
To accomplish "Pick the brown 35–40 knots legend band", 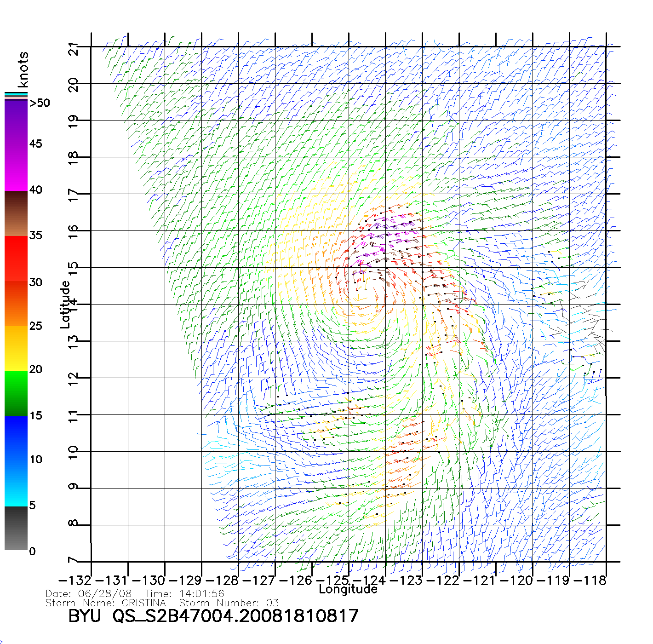I will coord(16,213).
